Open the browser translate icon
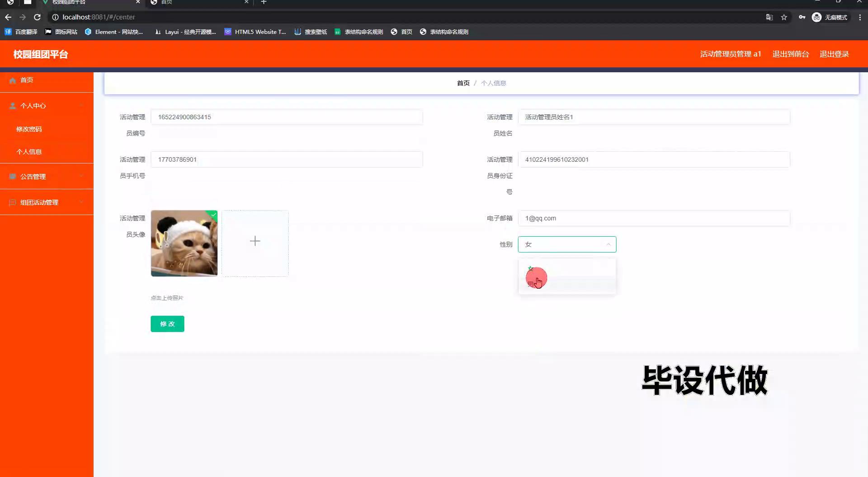Screen dimensions: 868x477 769,17
